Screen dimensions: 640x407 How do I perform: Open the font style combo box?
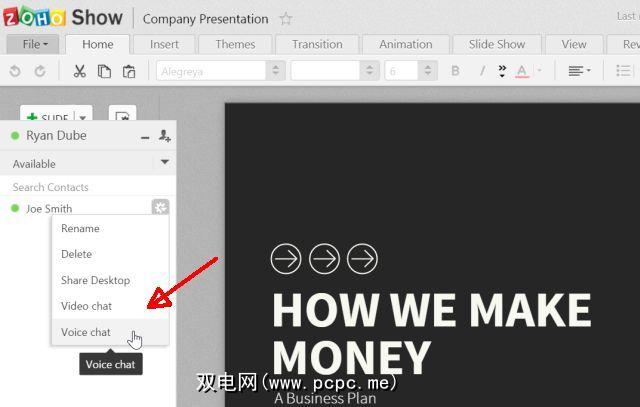(335, 71)
